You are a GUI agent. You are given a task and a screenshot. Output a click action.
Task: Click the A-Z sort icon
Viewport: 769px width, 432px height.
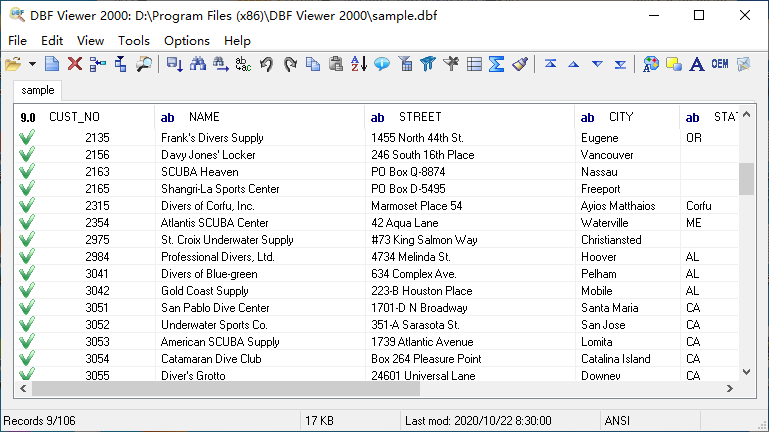click(359, 64)
